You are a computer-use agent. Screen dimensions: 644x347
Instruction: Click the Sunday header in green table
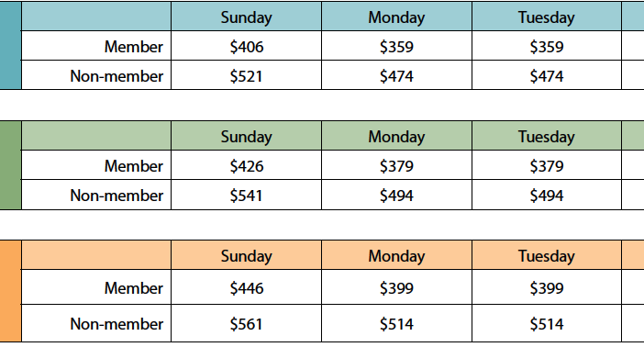(247, 137)
